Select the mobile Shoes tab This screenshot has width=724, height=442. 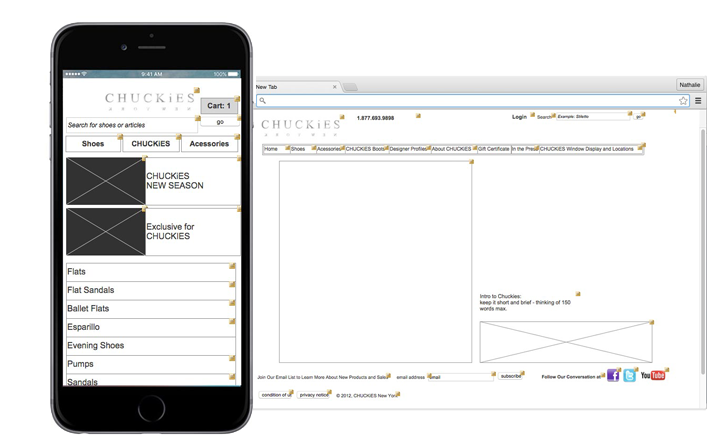[93, 144]
